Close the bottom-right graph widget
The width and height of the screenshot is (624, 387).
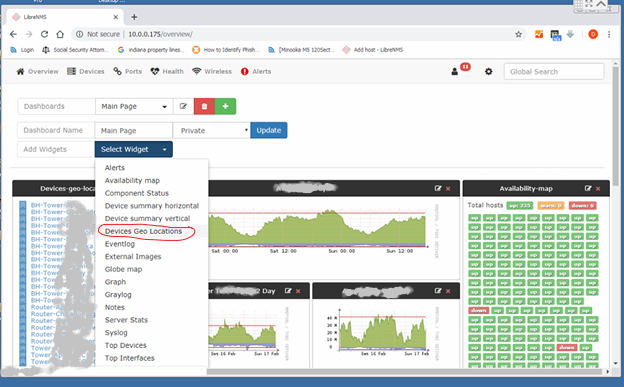(x=448, y=291)
